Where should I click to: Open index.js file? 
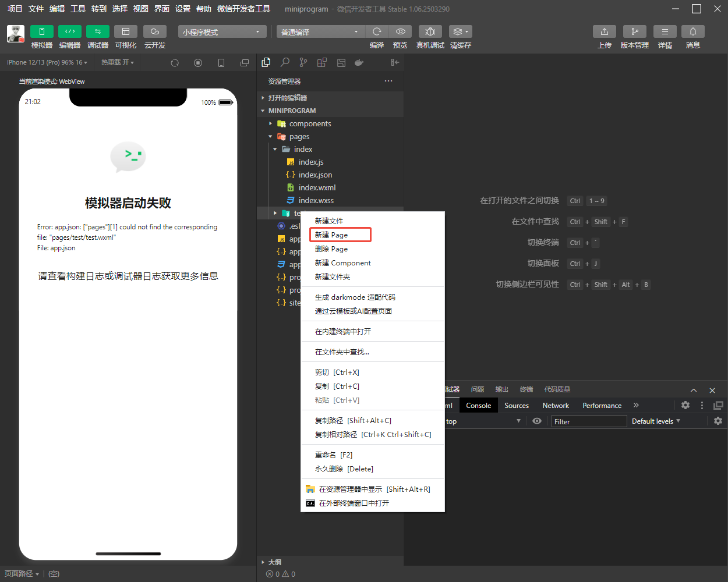point(330,162)
